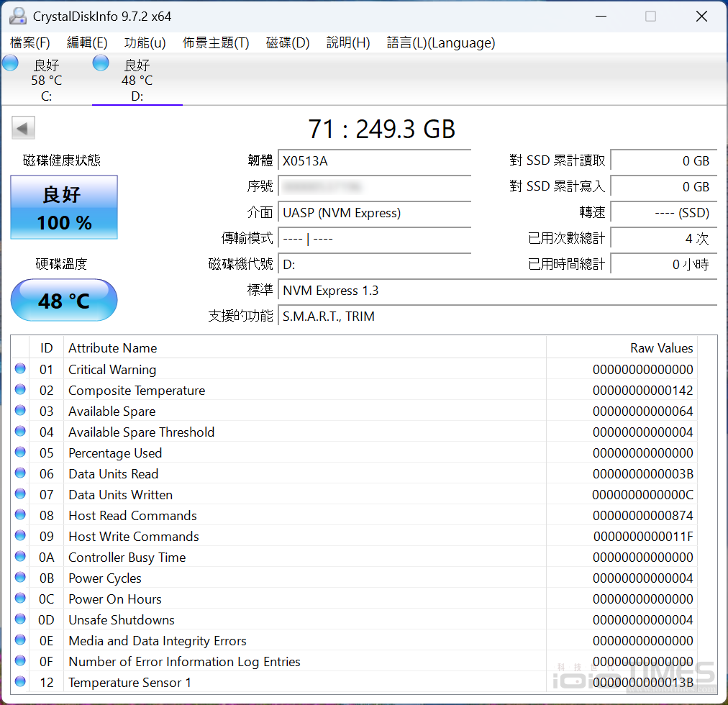The height and width of the screenshot is (705, 728).
Task: Click the previous disk arrow button
Action: [x=23, y=129]
